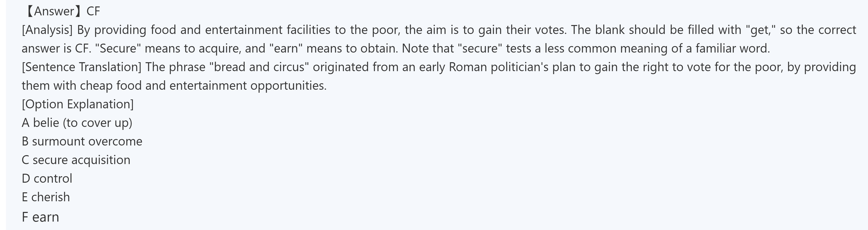Select option A "belie (to cover up)"

(x=77, y=123)
